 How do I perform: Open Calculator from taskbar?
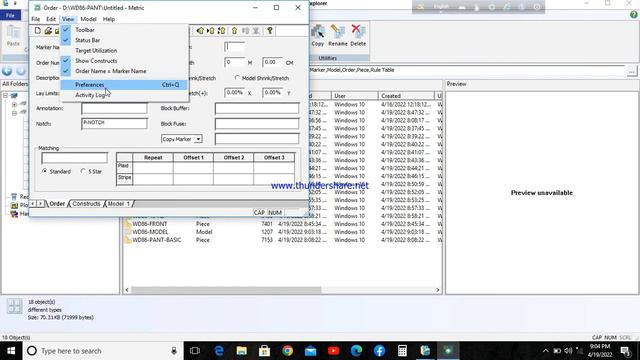402,351
